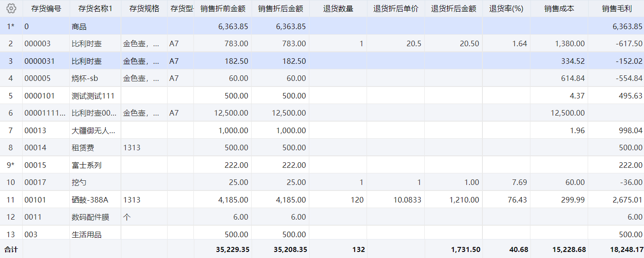Sort by 存货编号 column header
This screenshot has height=258, width=644.
[46, 9]
